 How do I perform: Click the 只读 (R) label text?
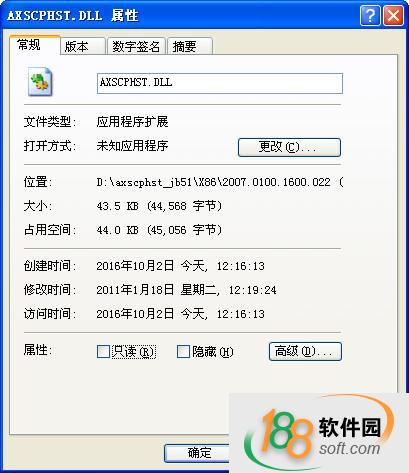(x=133, y=352)
